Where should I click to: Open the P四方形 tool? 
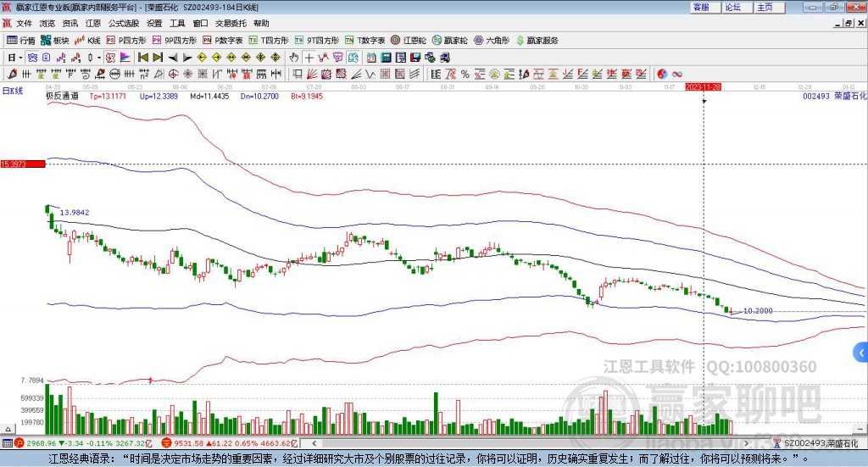point(125,41)
